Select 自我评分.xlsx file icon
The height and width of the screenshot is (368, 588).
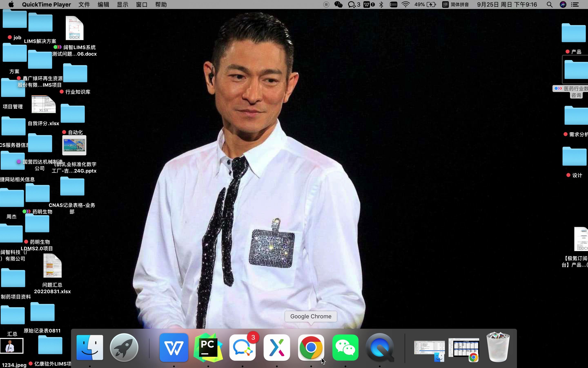pyautogui.click(x=44, y=104)
